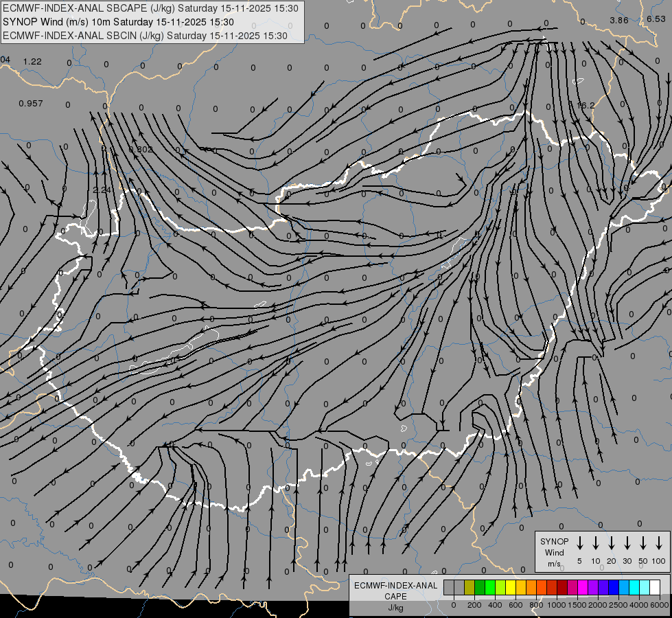Click the 30 speed label in wind legend
The image size is (672, 618).
point(627,561)
